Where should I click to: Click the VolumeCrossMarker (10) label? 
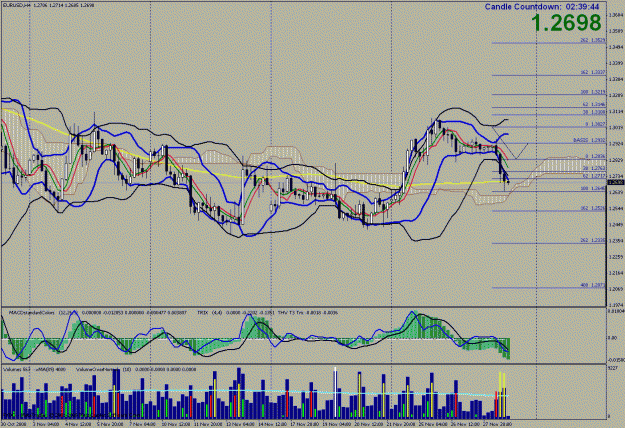(x=104, y=369)
